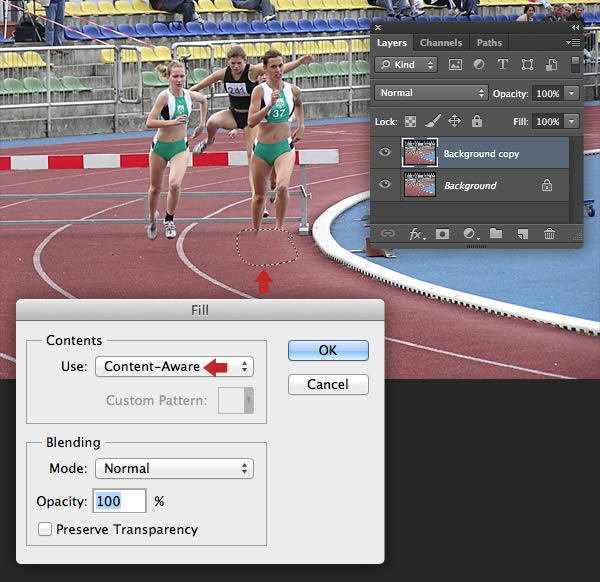Click the smart object filter icon
This screenshot has width=600, height=582.
551,64
